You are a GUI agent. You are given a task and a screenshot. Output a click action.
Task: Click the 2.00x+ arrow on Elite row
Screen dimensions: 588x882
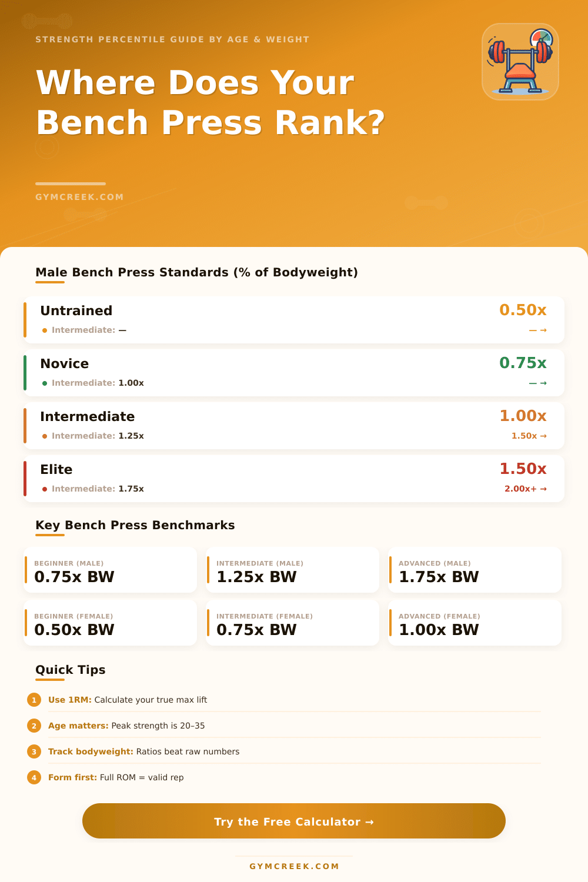(525, 489)
